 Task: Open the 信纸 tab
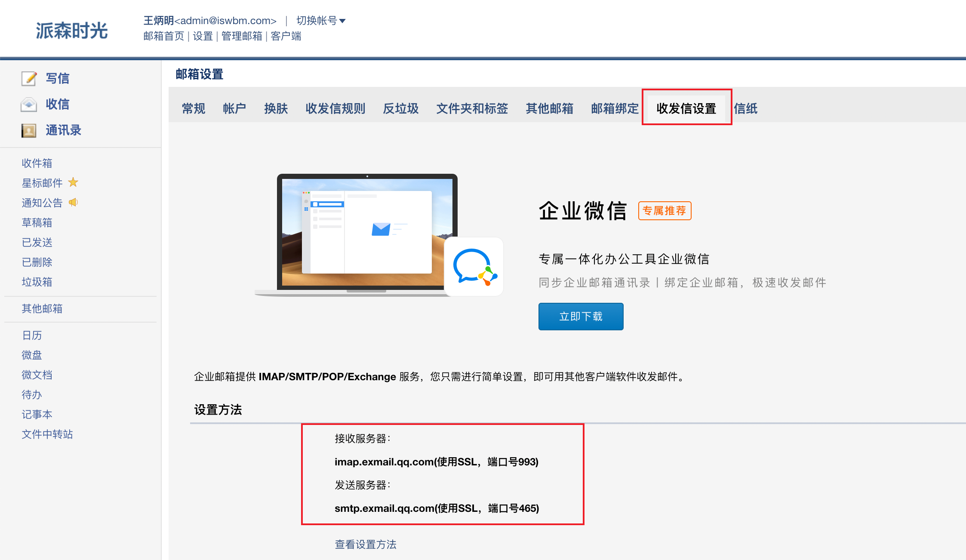click(x=745, y=108)
